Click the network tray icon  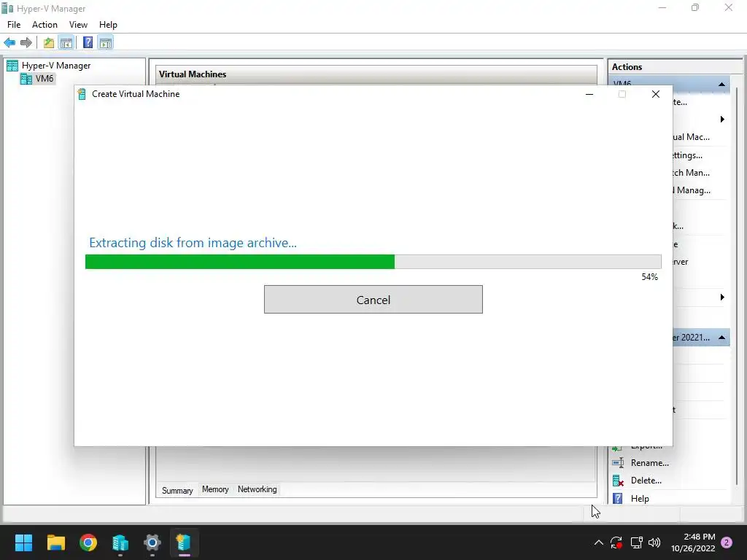[636, 542]
